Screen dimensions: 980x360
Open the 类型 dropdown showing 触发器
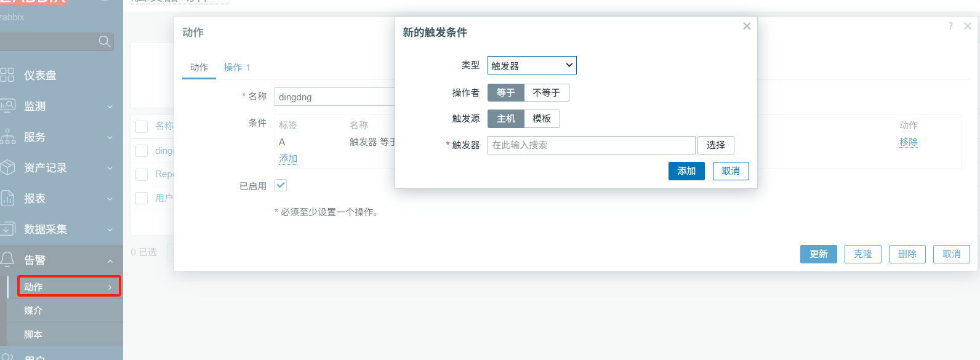532,65
